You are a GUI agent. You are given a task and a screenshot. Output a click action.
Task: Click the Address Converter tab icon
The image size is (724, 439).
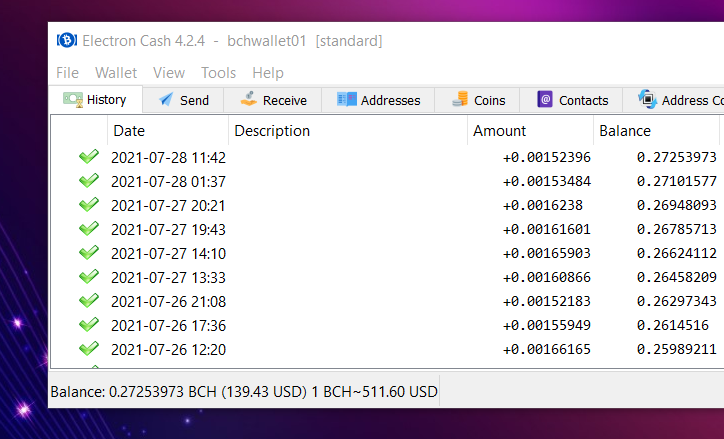tap(647, 99)
